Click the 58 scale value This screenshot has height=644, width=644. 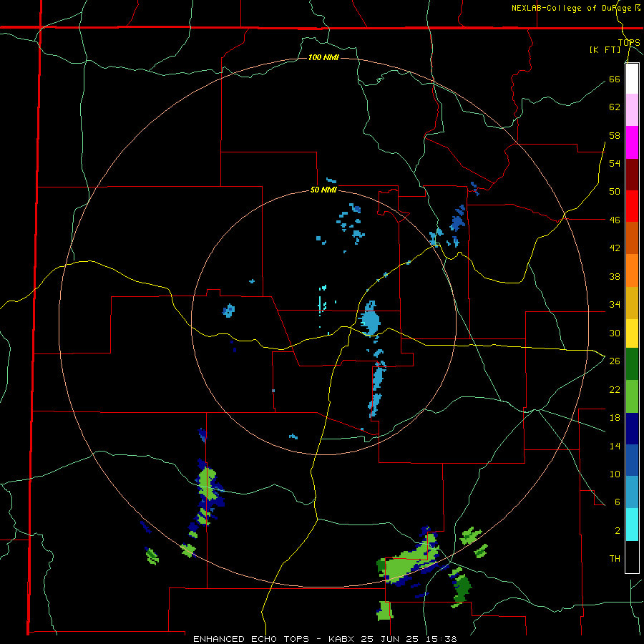pyautogui.click(x=615, y=135)
